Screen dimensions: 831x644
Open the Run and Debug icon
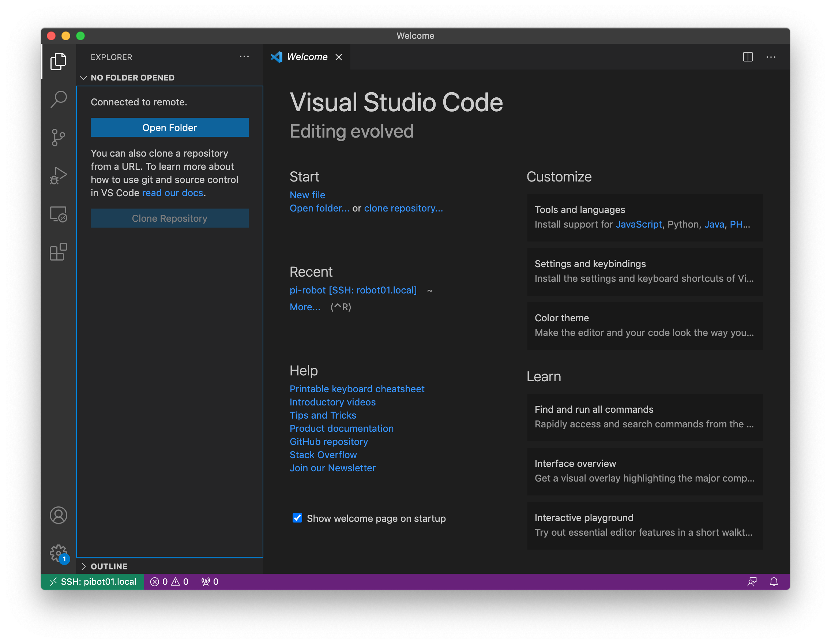59,174
